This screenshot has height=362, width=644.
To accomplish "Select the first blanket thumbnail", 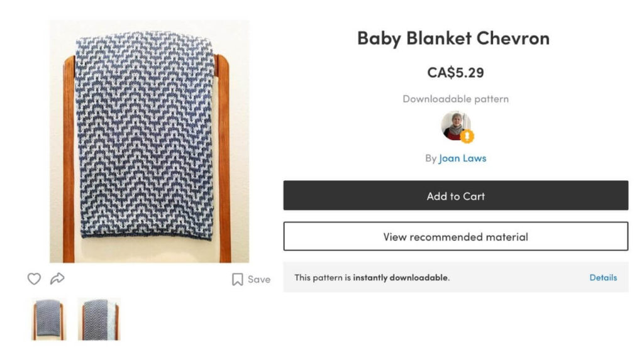I will pos(48,321).
